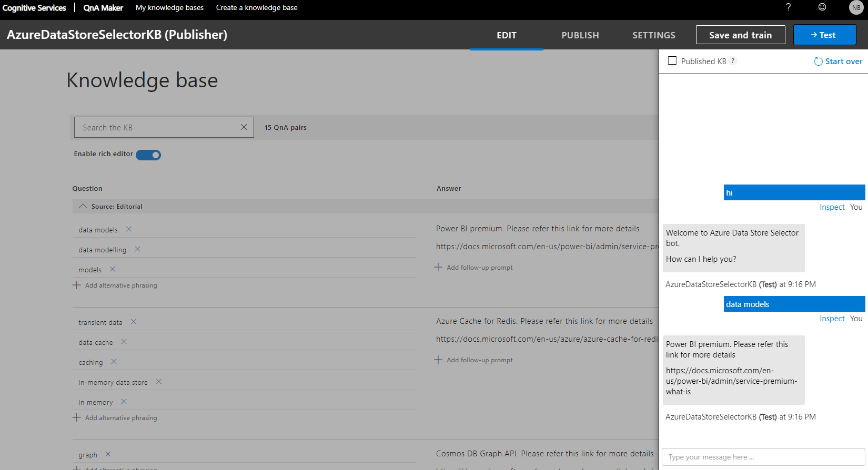The image size is (868, 470).
Task: Click the power-bi docs URL in answer column
Action: [x=547, y=247]
